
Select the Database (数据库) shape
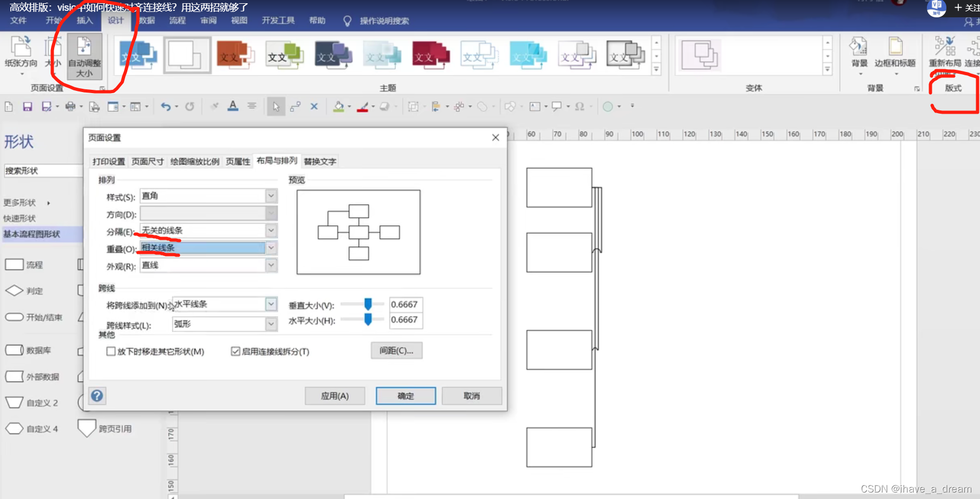point(28,350)
